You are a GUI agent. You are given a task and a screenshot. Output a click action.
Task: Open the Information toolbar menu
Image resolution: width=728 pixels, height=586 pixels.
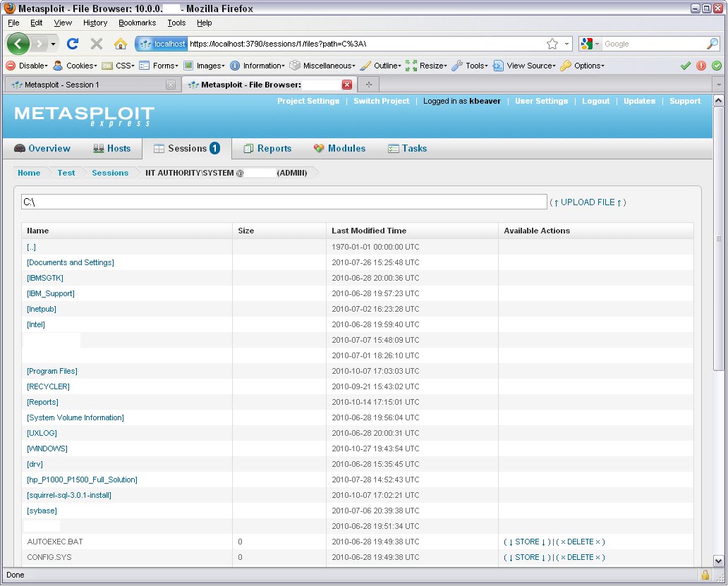(257, 66)
